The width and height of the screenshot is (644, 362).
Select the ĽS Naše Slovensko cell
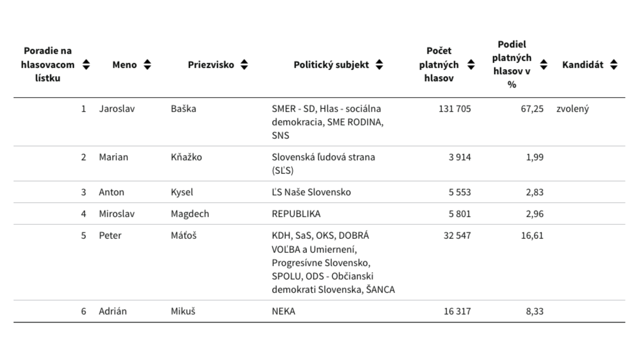coord(311,192)
